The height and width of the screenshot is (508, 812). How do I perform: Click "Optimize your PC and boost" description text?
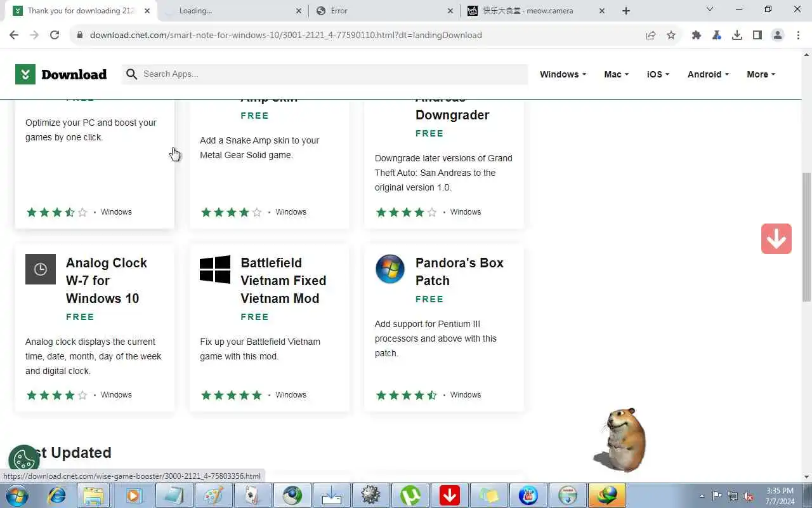(x=91, y=130)
